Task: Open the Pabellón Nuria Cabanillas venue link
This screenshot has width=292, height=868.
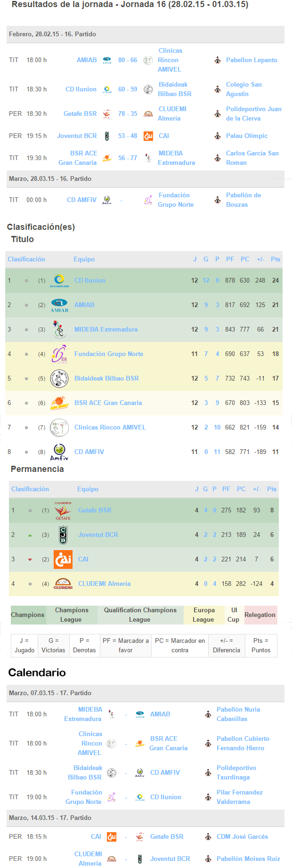Action: tap(238, 714)
